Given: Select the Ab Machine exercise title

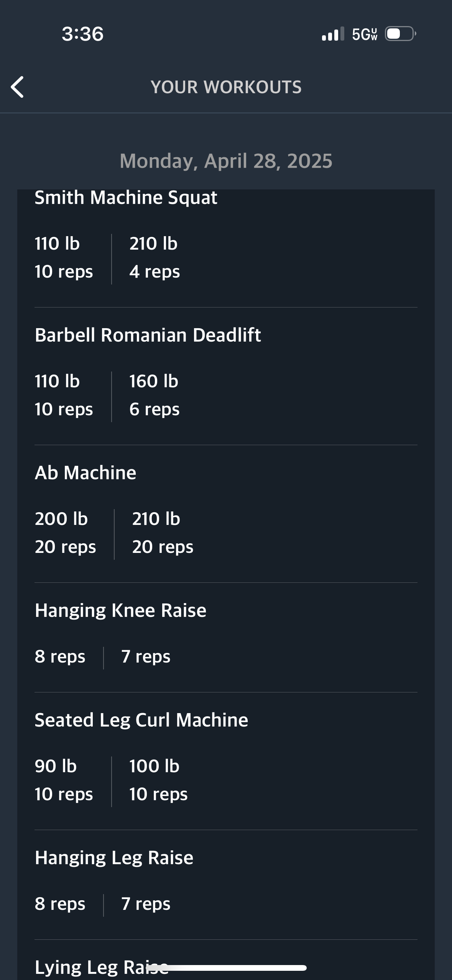Looking at the screenshot, I should pyautogui.click(x=85, y=472).
